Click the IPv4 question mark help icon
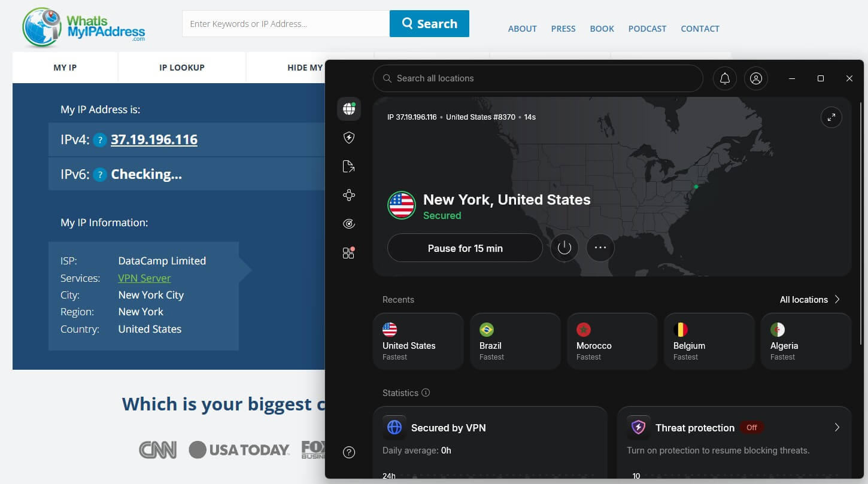Image resolution: width=868 pixels, height=484 pixels. [x=100, y=140]
